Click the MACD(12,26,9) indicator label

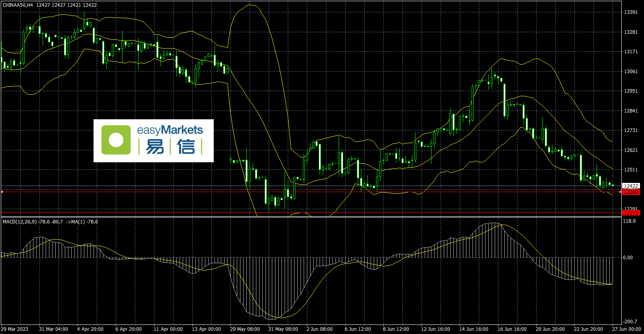pos(20,221)
